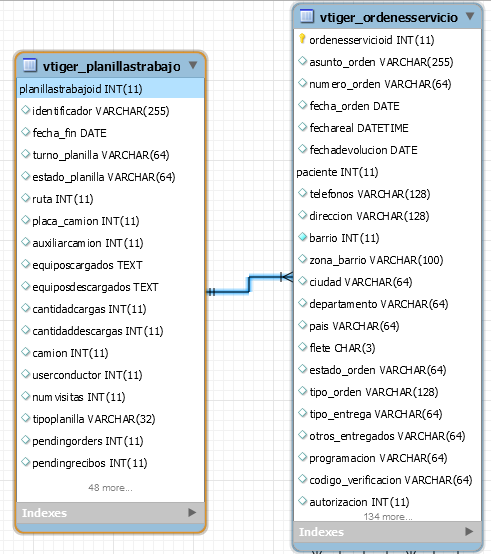
Task: Expand Indexes section of vtiger_planillastrabajo
Action: [x=192, y=513]
